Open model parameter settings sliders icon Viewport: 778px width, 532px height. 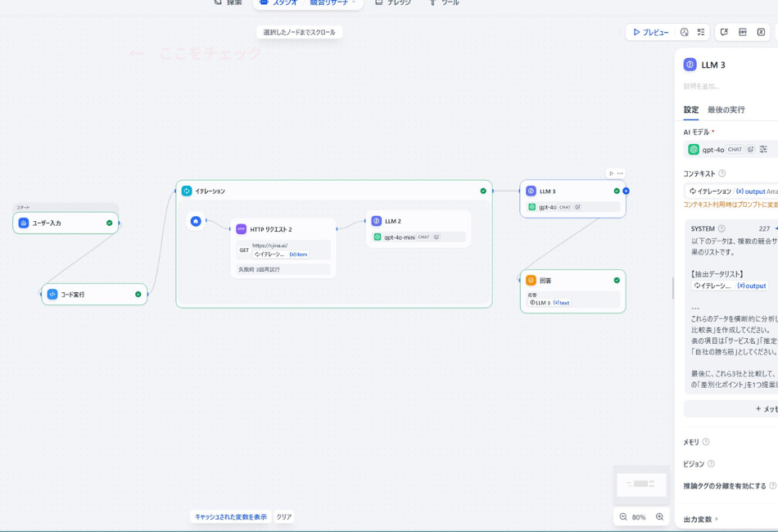coord(763,150)
